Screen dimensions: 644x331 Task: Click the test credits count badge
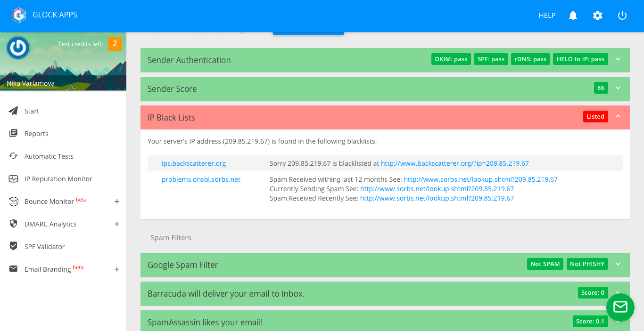(115, 44)
